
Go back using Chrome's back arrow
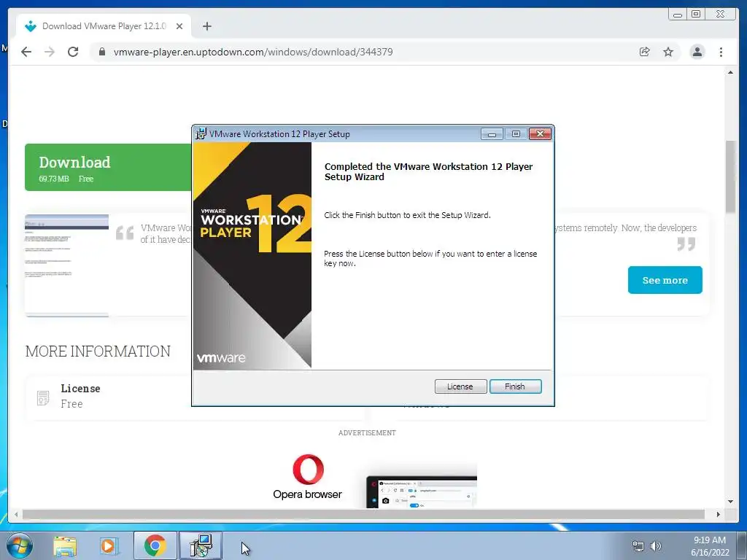(x=26, y=52)
